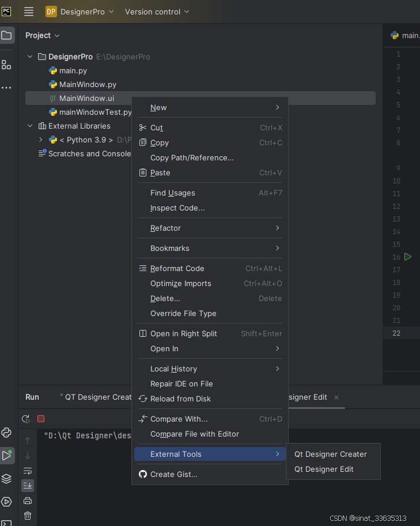The image size is (420, 526).
Task: Switch to QT Designer Creater run tab
Action: coord(96,397)
